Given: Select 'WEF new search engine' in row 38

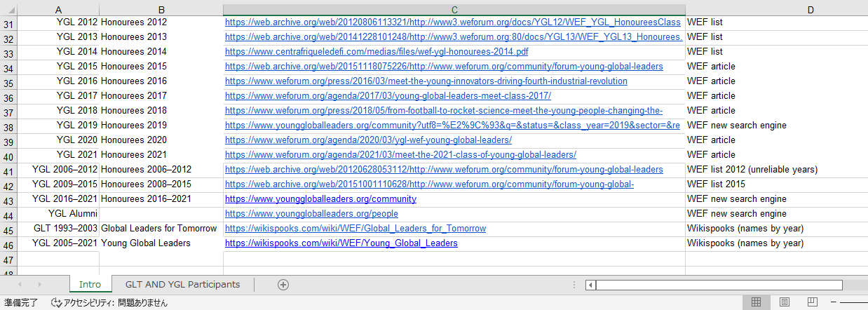Looking at the screenshot, I should point(776,126).
